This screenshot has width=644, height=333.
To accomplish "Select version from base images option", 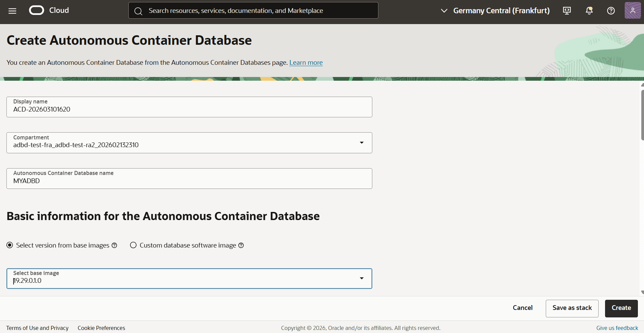I will pos(9,245).
